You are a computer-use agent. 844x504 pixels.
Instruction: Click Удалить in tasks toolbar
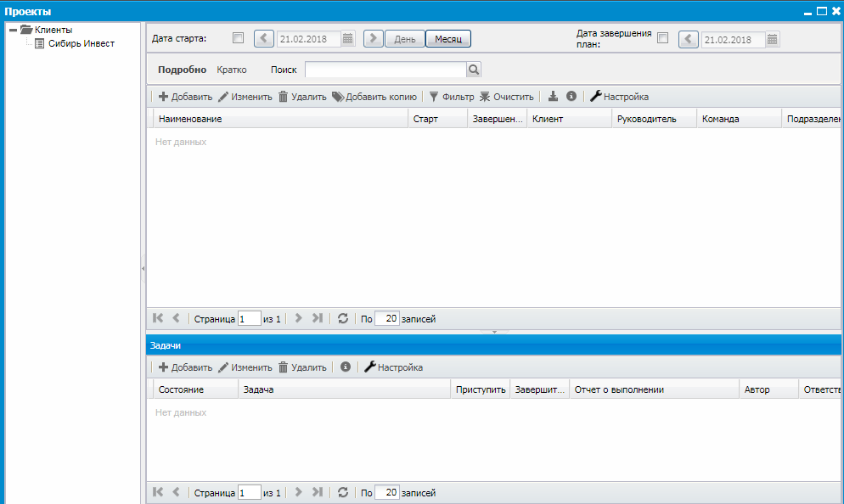click(302, 367)
